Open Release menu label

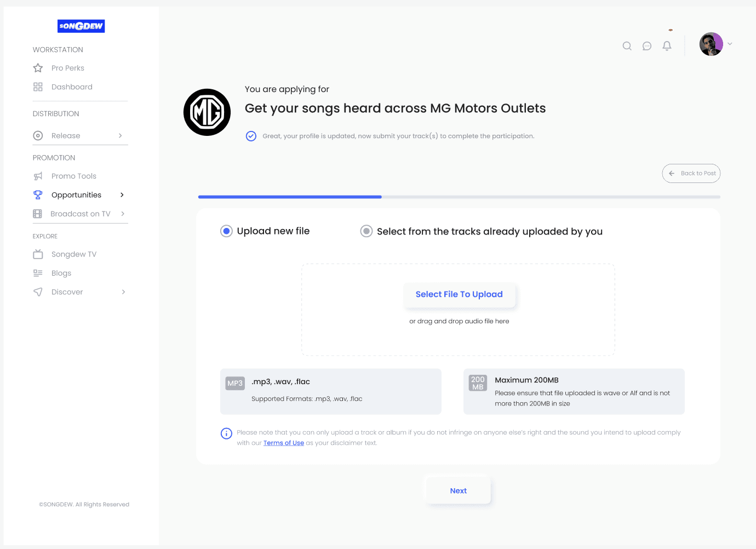coord(66,135)
